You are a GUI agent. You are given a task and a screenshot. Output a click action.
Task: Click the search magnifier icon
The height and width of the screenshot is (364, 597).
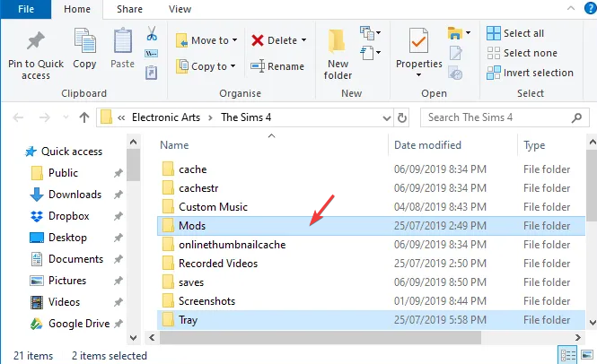577,118
